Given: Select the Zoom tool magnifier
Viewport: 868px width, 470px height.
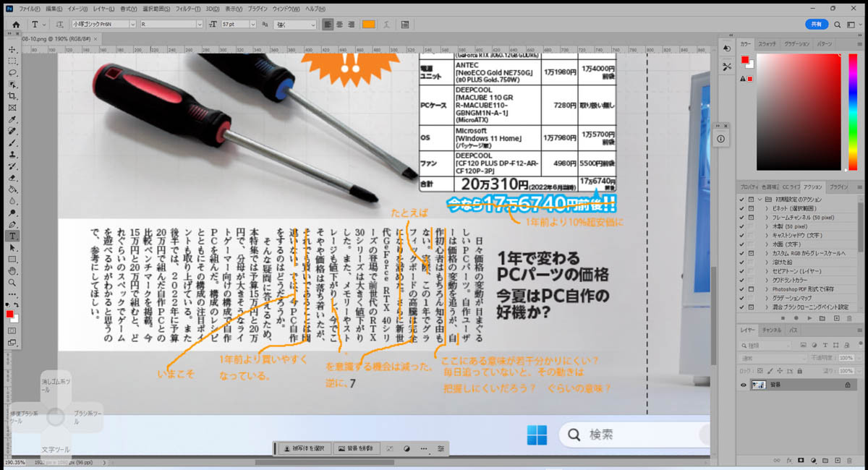Looking at the screenshot, I should coord(12,282).
